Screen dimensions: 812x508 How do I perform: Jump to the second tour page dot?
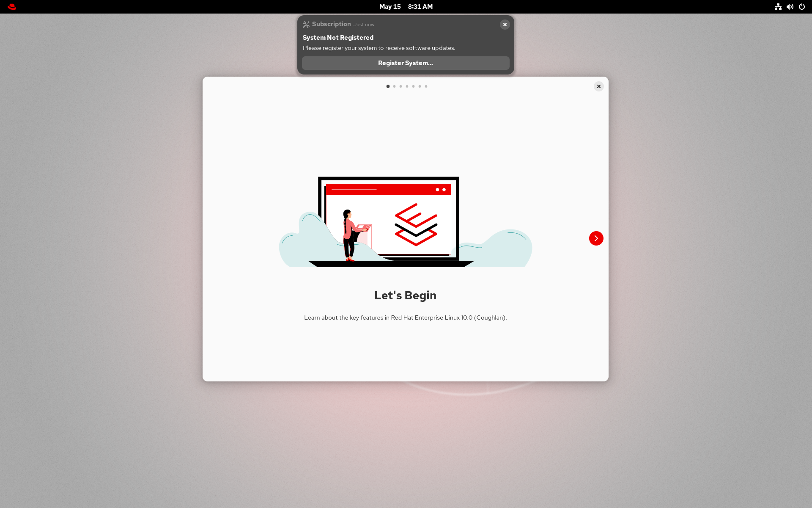[394, 86]
